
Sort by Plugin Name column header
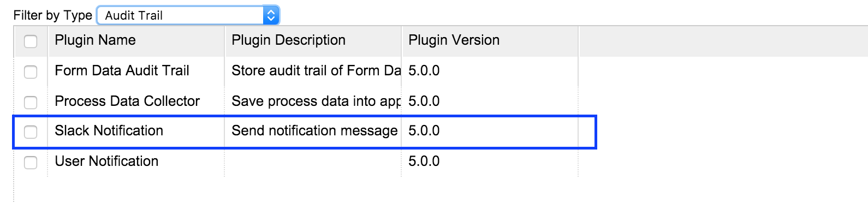[95, 40]
